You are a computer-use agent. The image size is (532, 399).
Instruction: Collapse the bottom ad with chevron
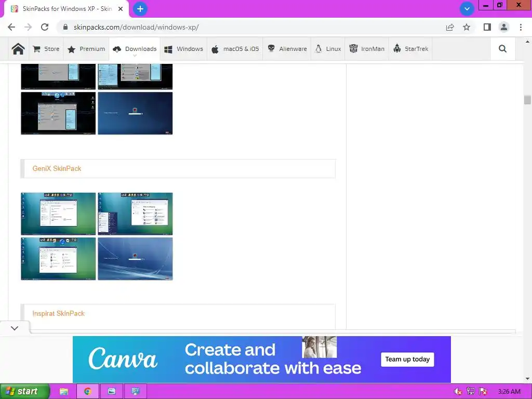tap(15, 328)
